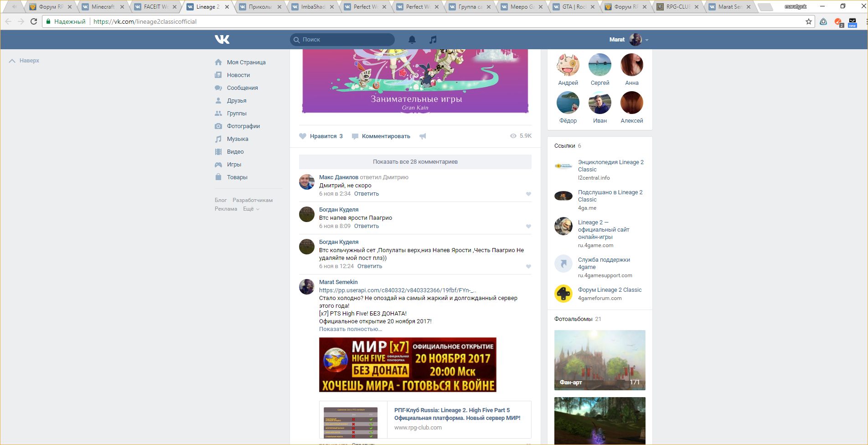Click the Разработчикам footer link
868x445 pixels.
[x=253, y=200]
